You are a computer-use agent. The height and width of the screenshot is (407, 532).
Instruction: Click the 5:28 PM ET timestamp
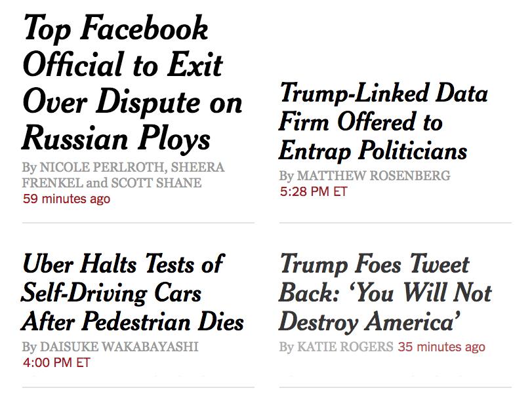pyautogui.click(x=314, y=191)
